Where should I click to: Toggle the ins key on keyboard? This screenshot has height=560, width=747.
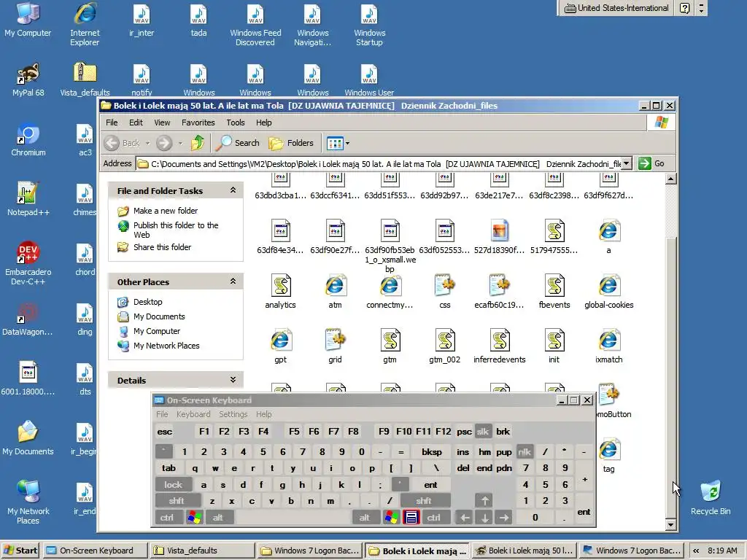(x=463, y=452)
